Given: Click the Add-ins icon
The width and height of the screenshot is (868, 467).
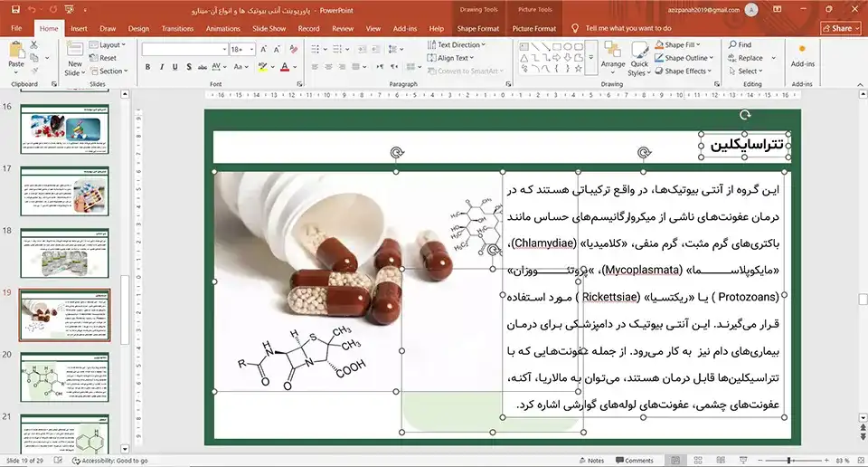Looking at the screenshot, I should click(x=802, y=49).
